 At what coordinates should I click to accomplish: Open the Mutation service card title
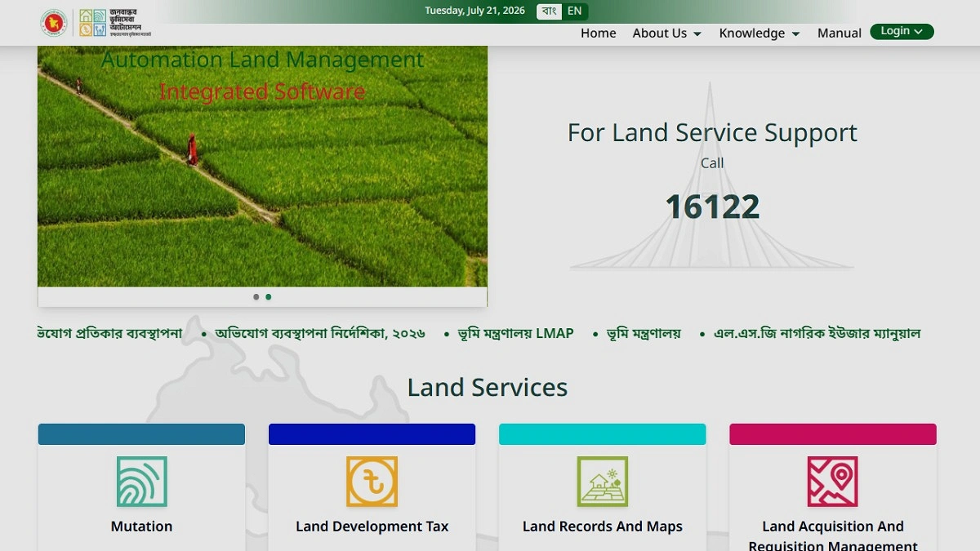pyautogui.click(x=141, y=527)
